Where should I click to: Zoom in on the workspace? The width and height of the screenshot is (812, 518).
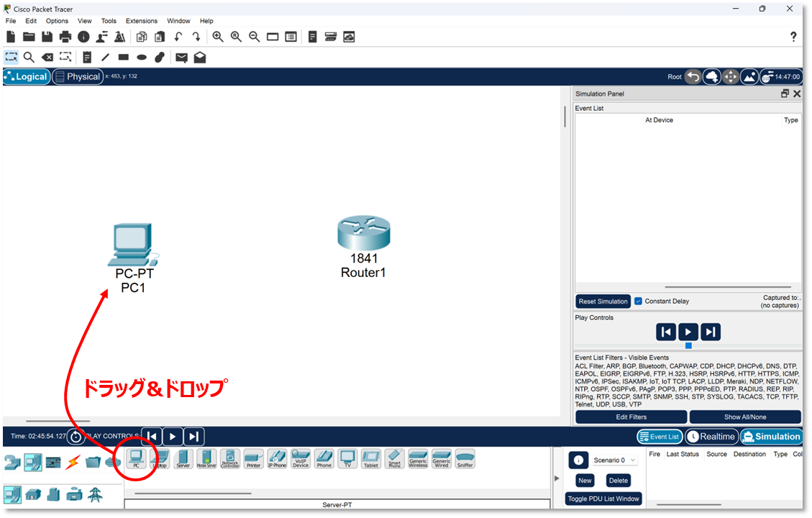click(x=218, y=37)
